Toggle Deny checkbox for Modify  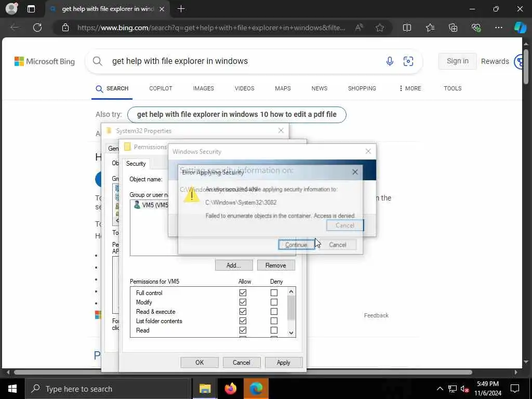[274, 302]
